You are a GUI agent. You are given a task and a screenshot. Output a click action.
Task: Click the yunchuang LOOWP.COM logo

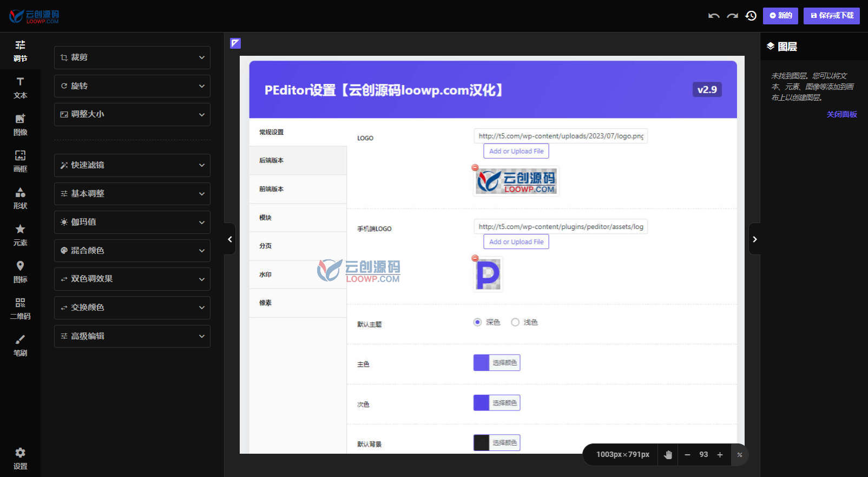(34, 16)
